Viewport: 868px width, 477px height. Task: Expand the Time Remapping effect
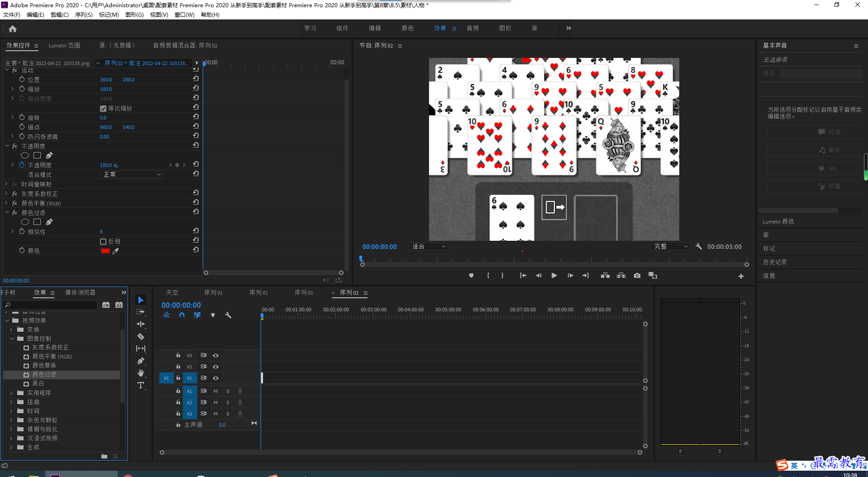[x=7, y=184]
